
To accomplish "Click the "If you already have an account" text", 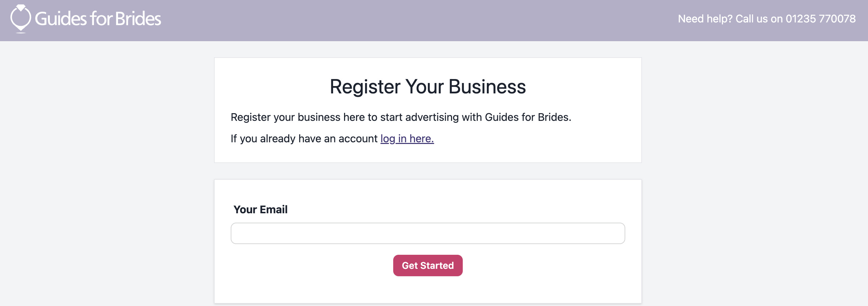I will point(304,139).
